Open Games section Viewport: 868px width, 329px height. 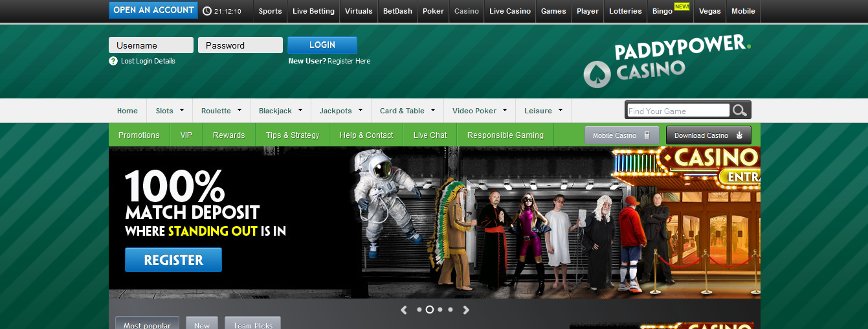tap(553, 11)
